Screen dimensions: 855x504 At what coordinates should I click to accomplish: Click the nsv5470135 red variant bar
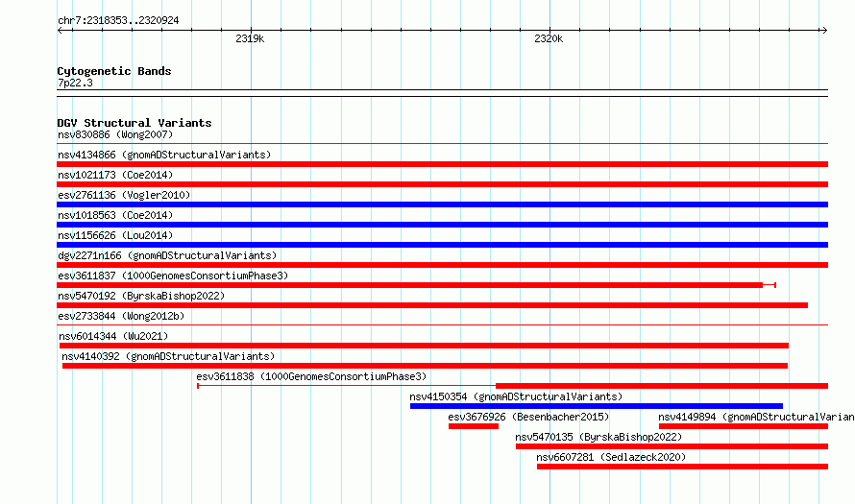coord(672,446)
